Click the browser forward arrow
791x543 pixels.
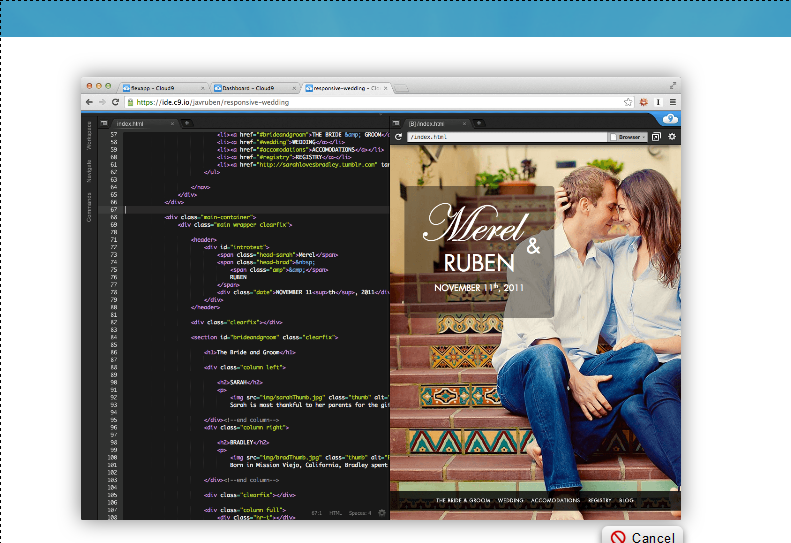point(102,102)
